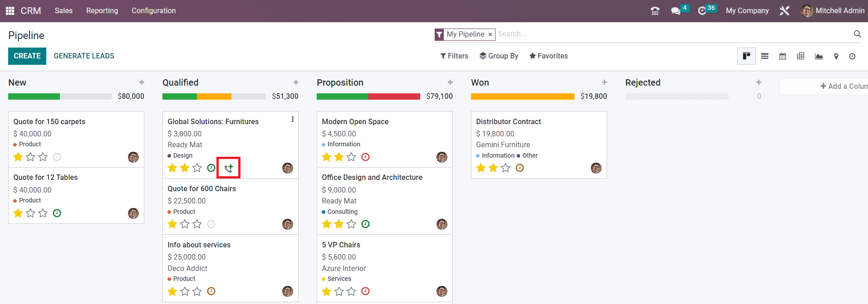Screen dimensions: 868x304
Task: Click GENERATE LEADS
Action: pyautogui.click(x=84, y=56)
